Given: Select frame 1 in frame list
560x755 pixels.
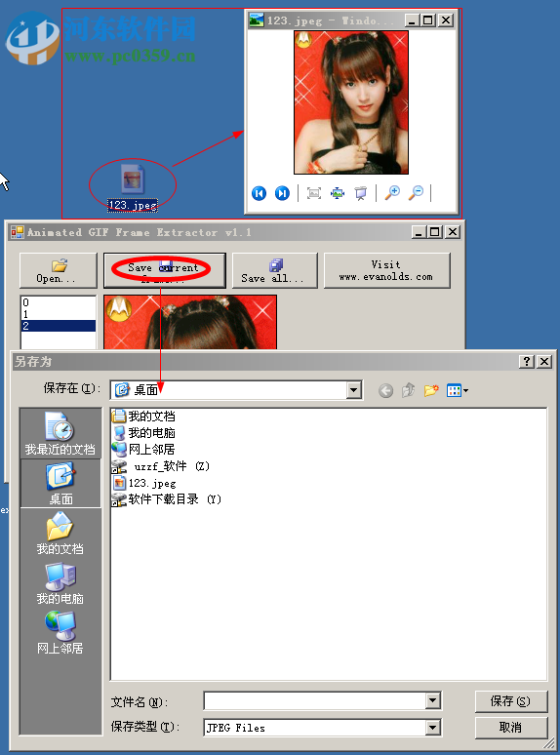Looking at the screenshot, I should pos(58,314).
